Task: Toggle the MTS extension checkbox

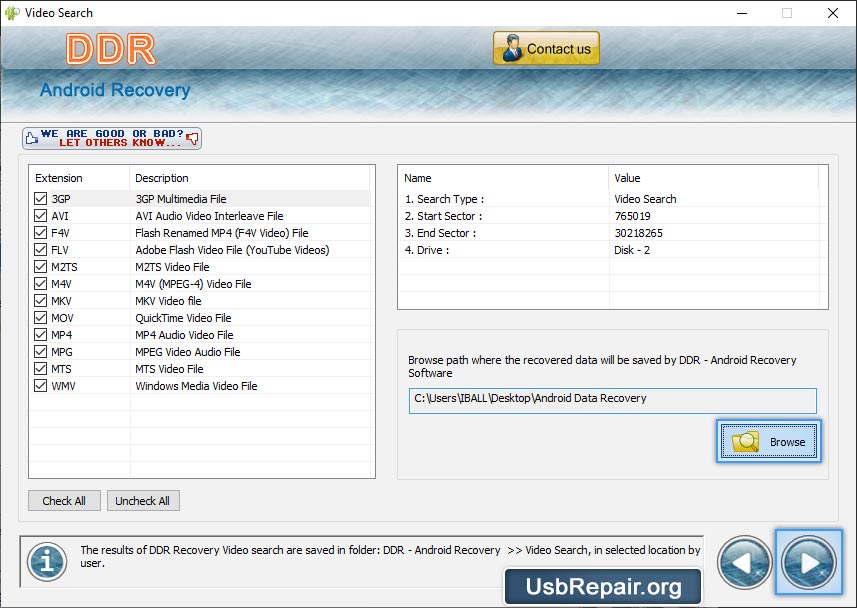Action: coord(40,368)
